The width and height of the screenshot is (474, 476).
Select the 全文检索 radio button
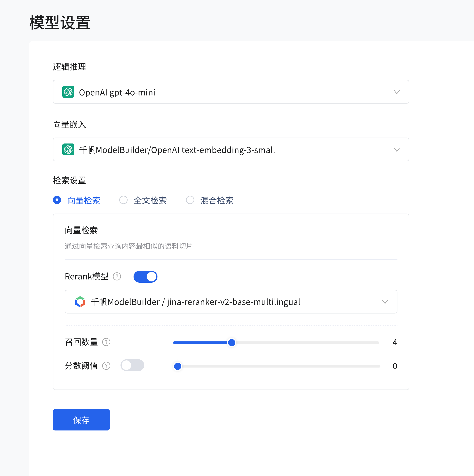click(x=123, y=200)
